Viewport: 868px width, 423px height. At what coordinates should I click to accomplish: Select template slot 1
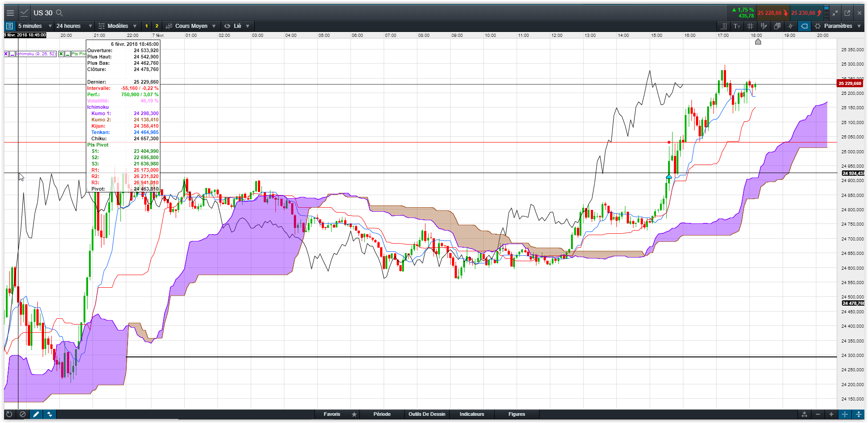[146, 26]
